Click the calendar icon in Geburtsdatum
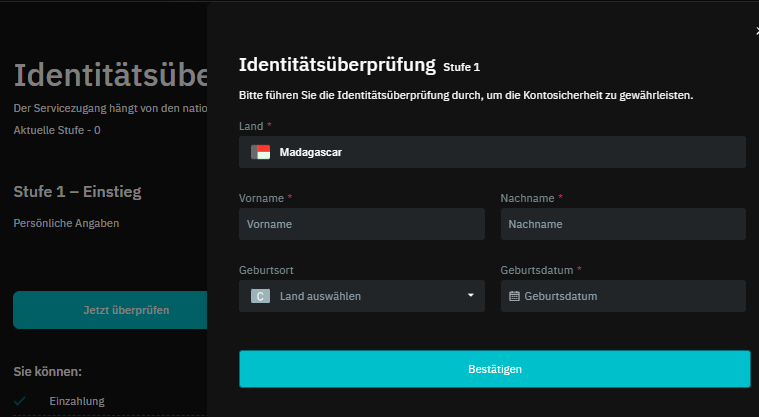759x417 pixels. [x=514, y=296]
